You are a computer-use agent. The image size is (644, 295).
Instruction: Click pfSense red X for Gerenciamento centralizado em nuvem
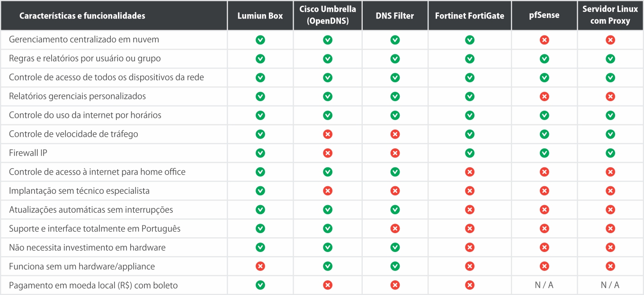544,40
